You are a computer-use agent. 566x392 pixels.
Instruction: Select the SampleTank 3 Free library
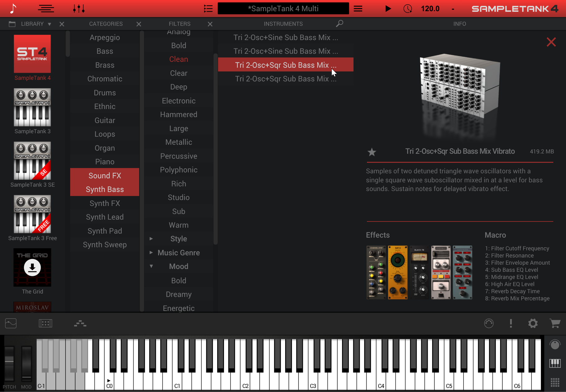click(32, 214)
